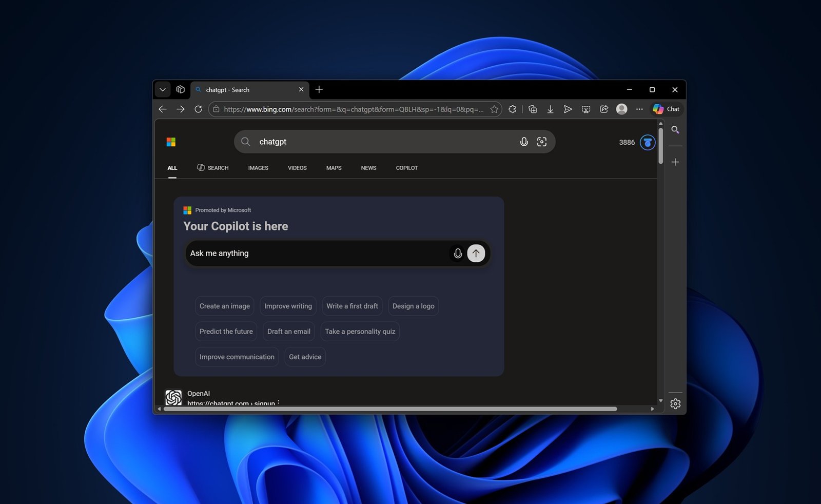Open the three-dot Settings and more menu

(x=639, y=109)
